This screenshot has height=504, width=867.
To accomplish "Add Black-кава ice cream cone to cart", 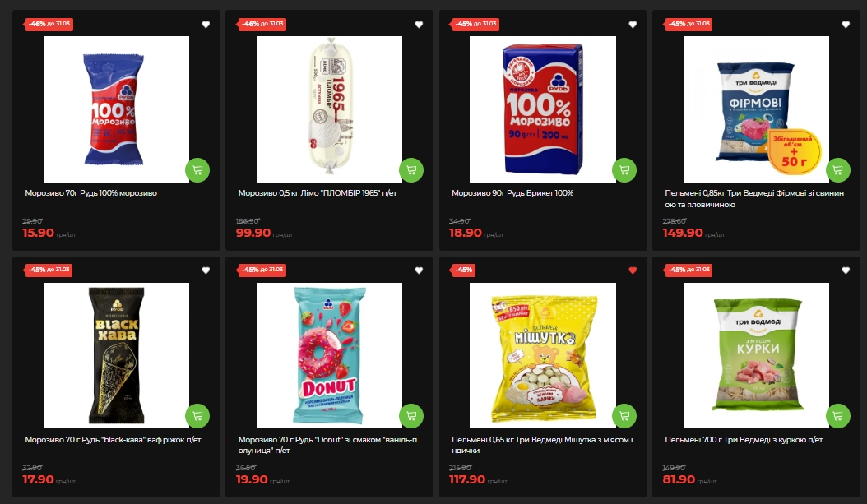I will tap(197, 415).
